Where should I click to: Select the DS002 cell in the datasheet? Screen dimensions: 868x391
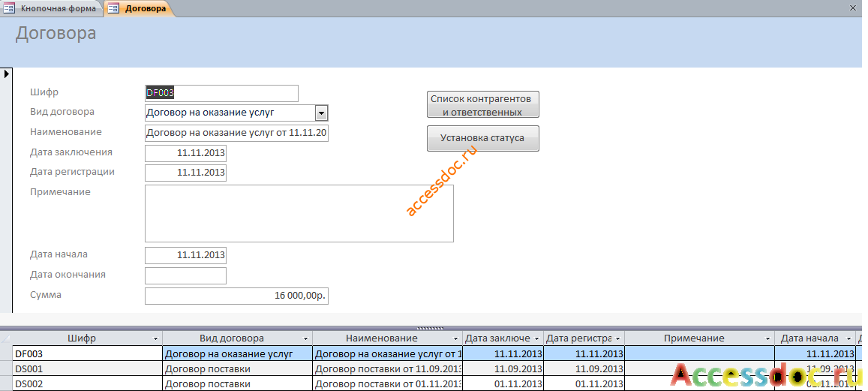[x=88, y=383]
